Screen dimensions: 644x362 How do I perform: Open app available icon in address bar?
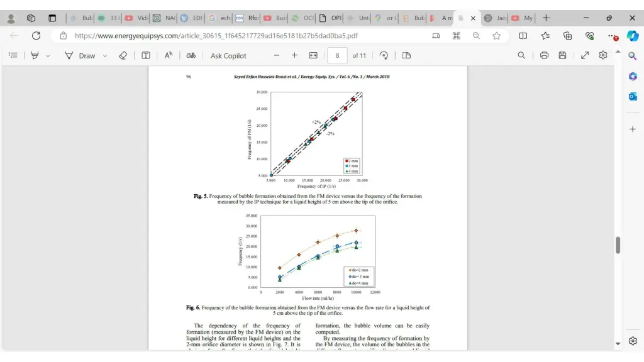(x=436, y=36)
